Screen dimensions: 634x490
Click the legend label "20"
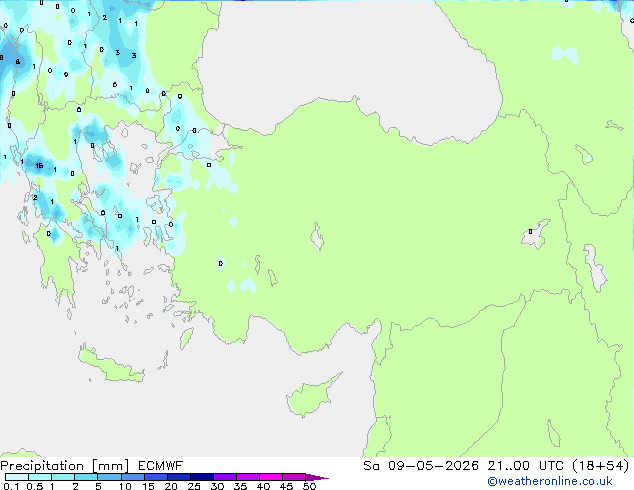[171, 486]
